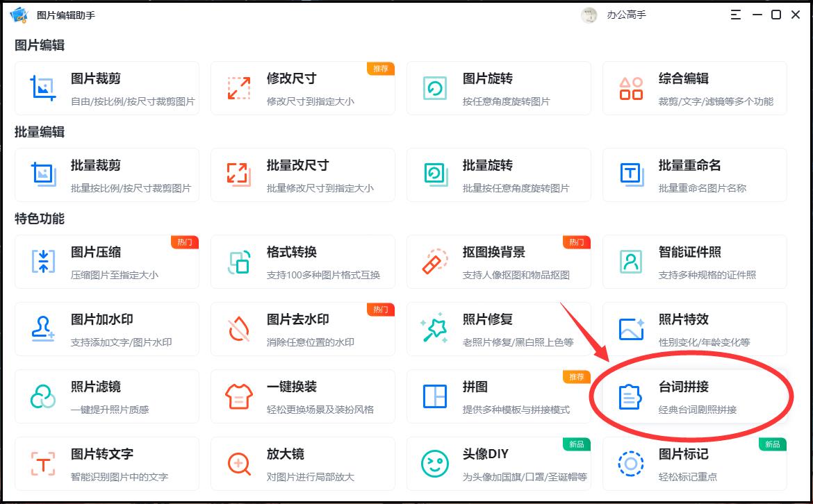Click the 综合编辑 shapes icon

pyautogui.click(x=631, y=88)
